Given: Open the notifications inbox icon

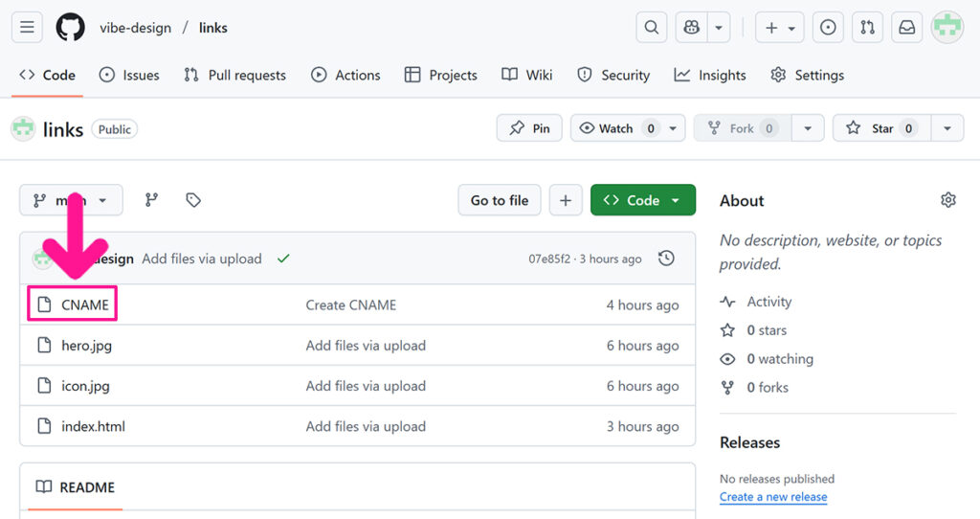Looking at the screenshot, I should (906, 28).
